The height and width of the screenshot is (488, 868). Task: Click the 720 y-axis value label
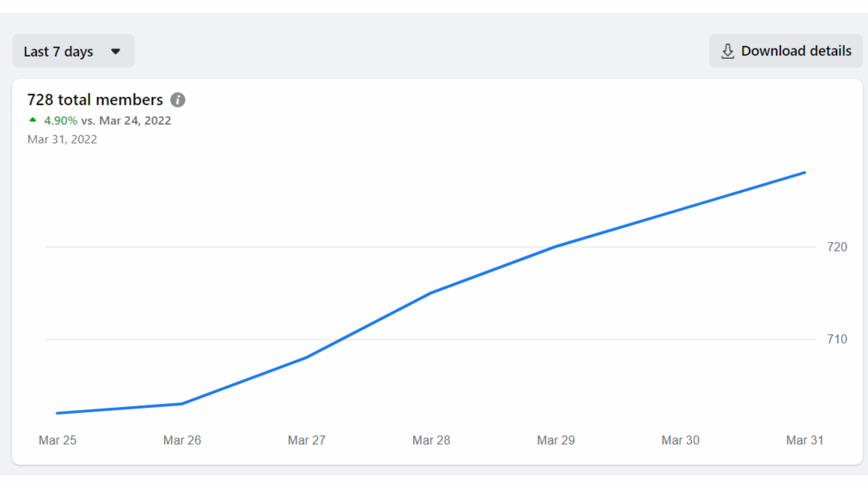[x=837, y=247]
